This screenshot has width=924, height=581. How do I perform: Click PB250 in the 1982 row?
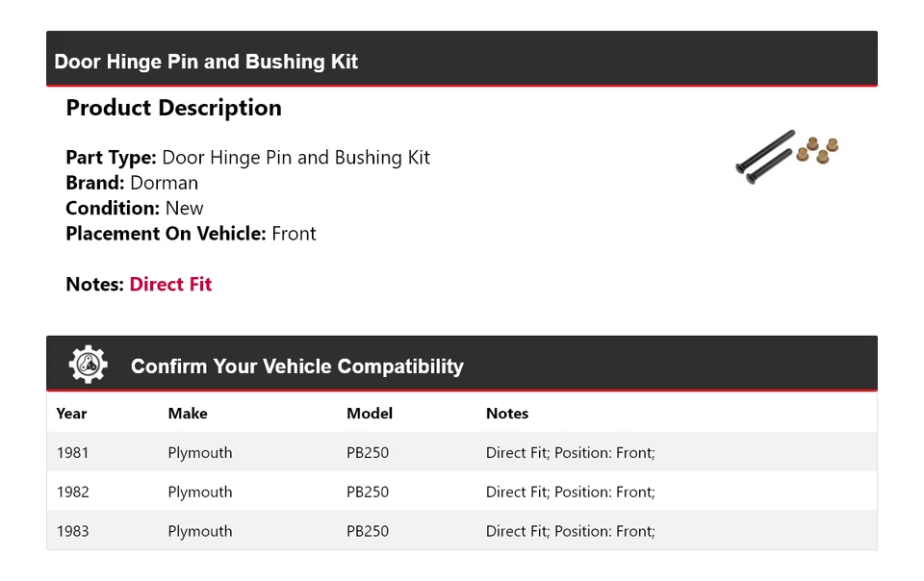(368, 493)
